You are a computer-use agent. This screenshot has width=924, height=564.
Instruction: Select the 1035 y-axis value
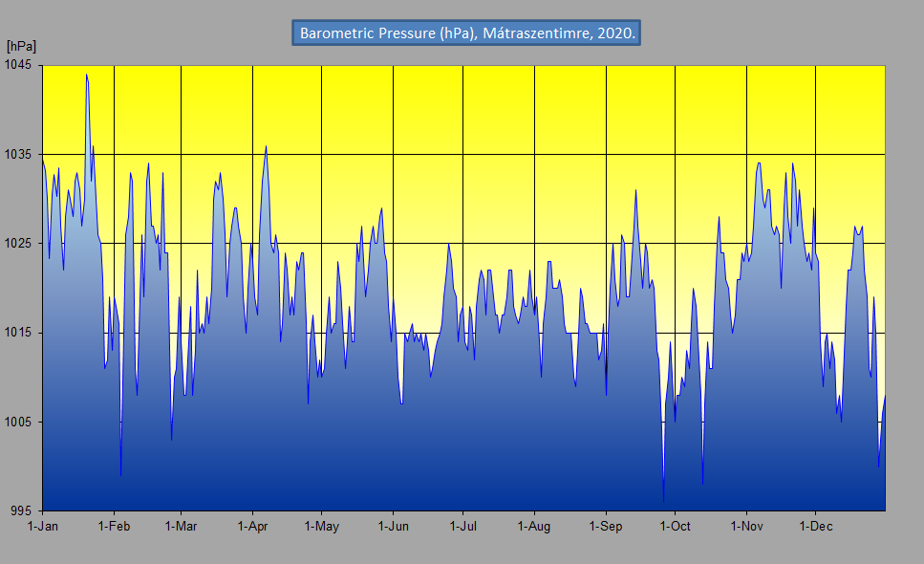(20, 154)
